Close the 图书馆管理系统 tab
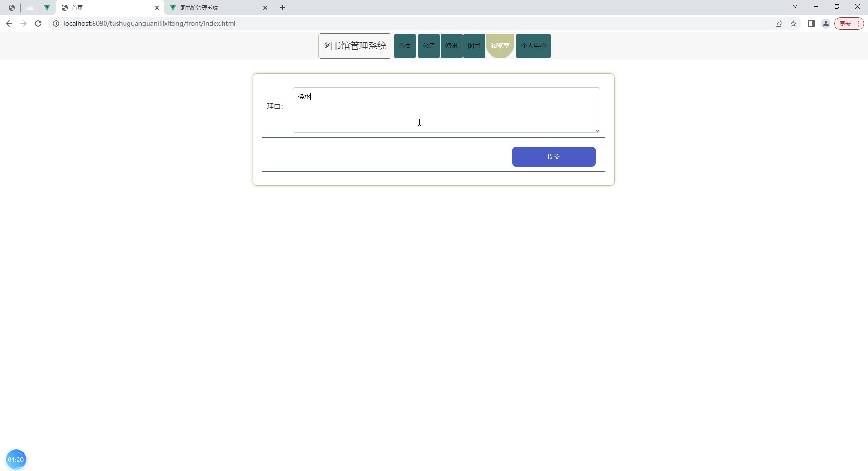The image size is (868, 471). click(x=265, y=8)
